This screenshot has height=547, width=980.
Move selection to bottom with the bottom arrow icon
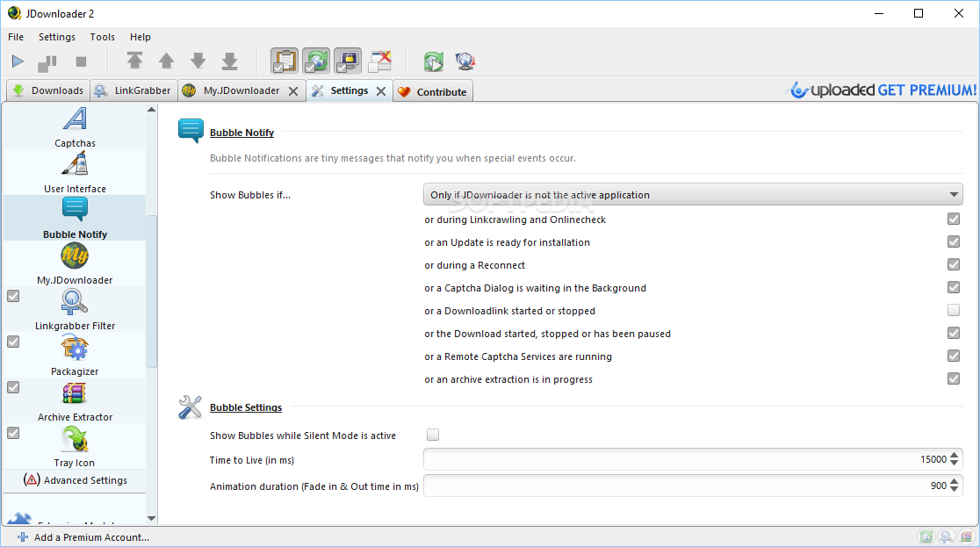[230, 61]
